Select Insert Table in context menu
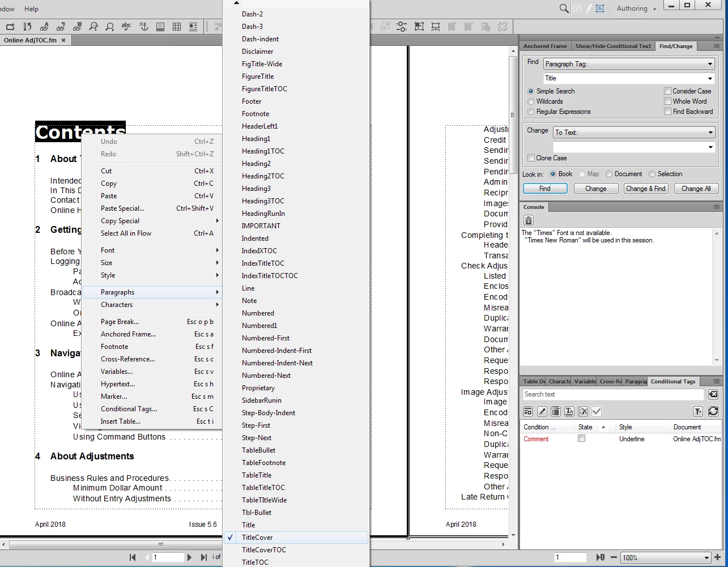The width and height of the screenshot is (728, 567). click(152, 421)
